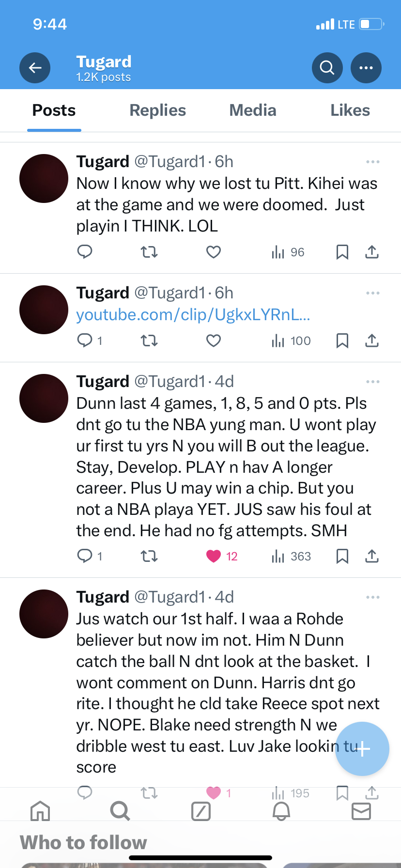
Task: Open the profile more options menu
Action: (x=366, y=68)
